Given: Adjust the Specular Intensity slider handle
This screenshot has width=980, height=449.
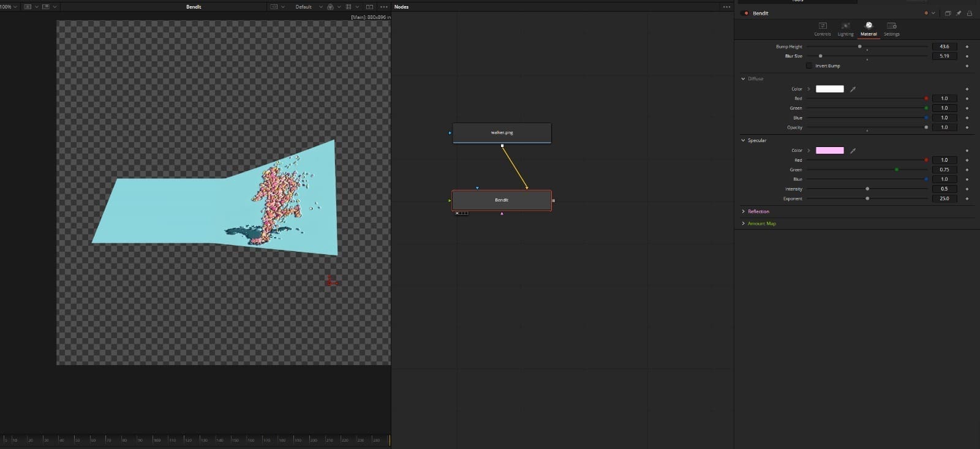Looking at the screenshot, I should pyautogui.click(x=867, y=189).
